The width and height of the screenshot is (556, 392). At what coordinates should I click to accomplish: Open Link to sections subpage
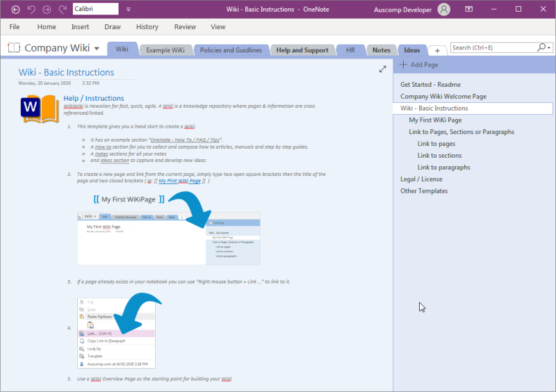[x=439, y=156]
